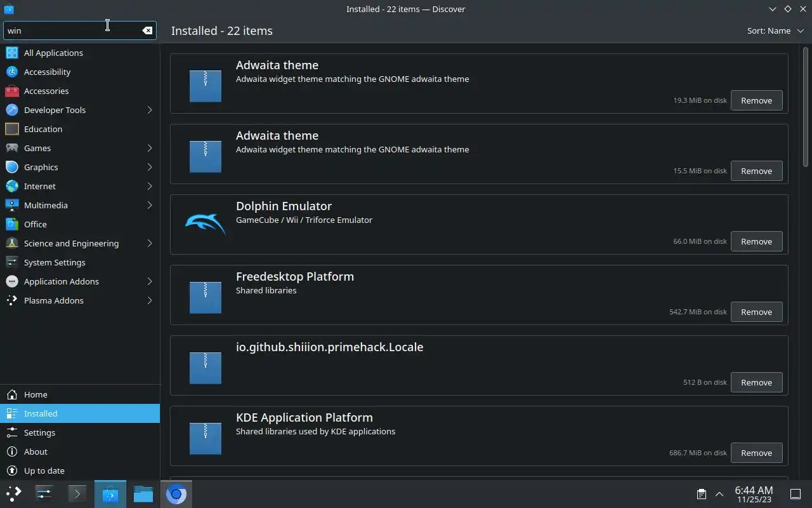Click the Accessibility category icon
The height and width of the screenshot is (508, 812).
click(x=12, y=72)
